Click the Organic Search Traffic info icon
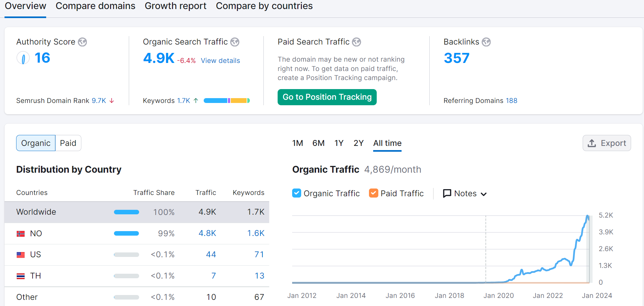 point(235,42)
